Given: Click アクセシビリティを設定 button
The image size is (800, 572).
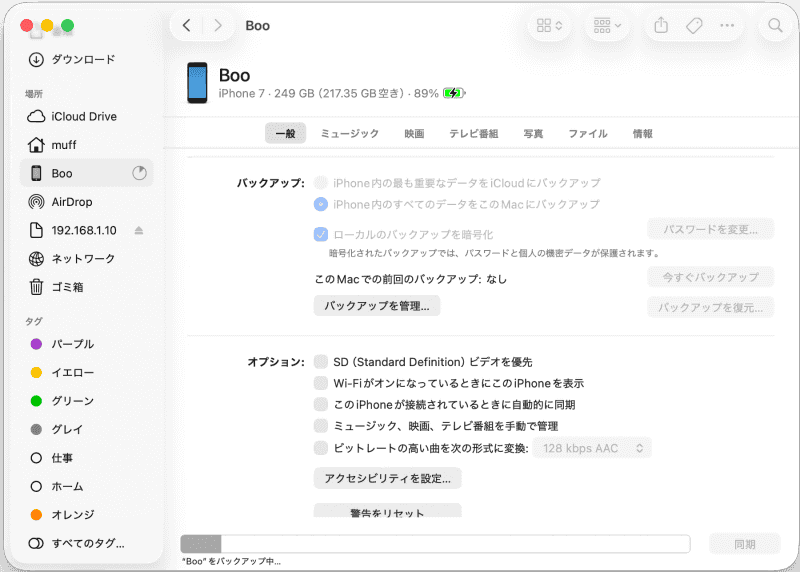Looking at the screenshot, I should (388, 479).
